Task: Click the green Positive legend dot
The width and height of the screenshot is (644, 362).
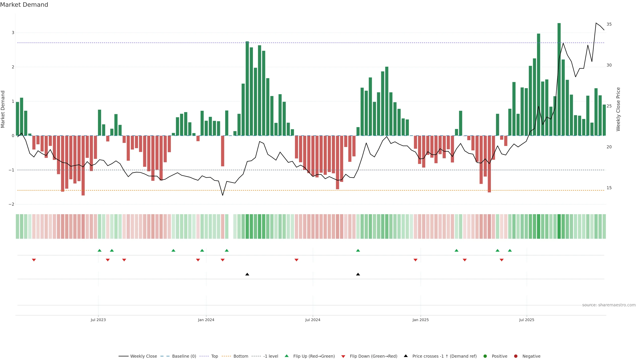Action: [x=485, y=356]
